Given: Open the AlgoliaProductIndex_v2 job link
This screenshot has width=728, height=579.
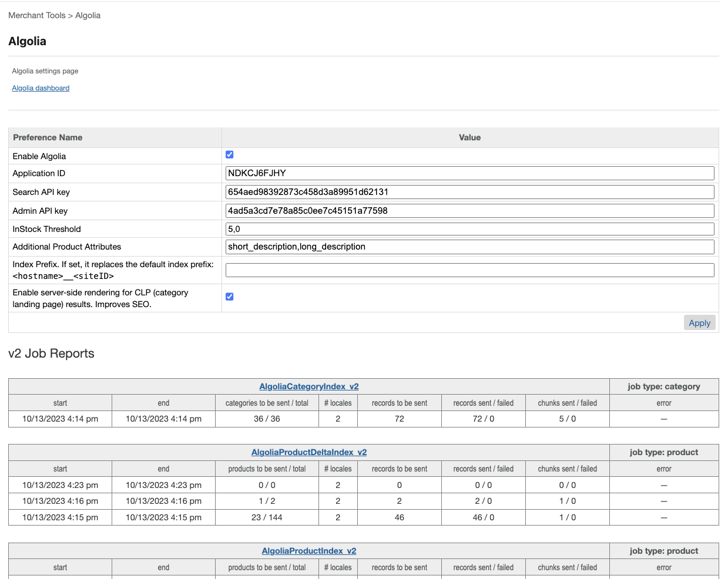Looking at the screenshot, I should coord(309,551).
